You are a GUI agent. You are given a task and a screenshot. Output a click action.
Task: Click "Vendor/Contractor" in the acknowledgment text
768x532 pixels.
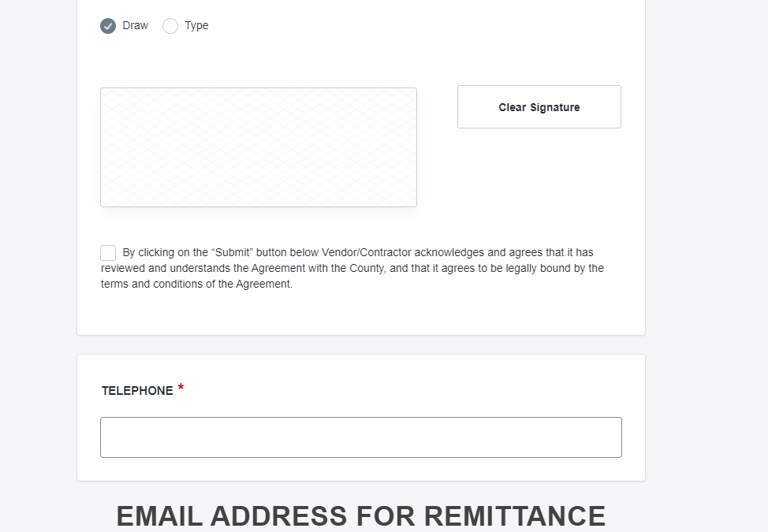tap(367, 252)
